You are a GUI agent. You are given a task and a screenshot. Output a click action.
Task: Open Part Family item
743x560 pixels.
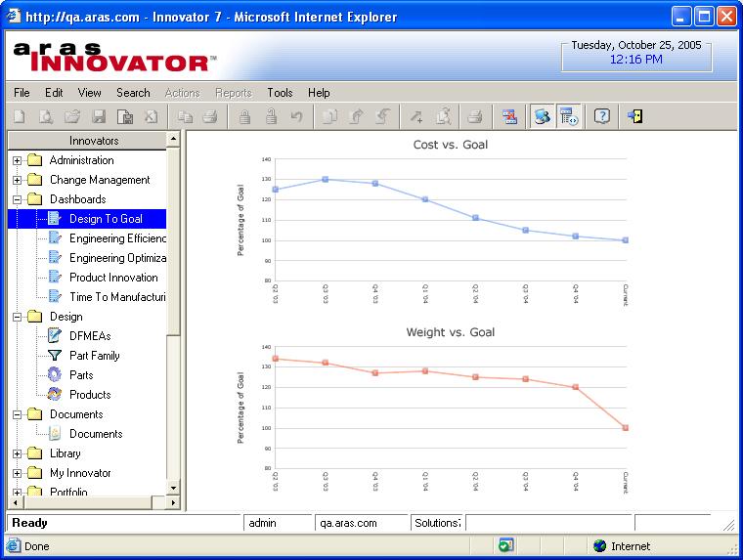(x=94, y=356)
